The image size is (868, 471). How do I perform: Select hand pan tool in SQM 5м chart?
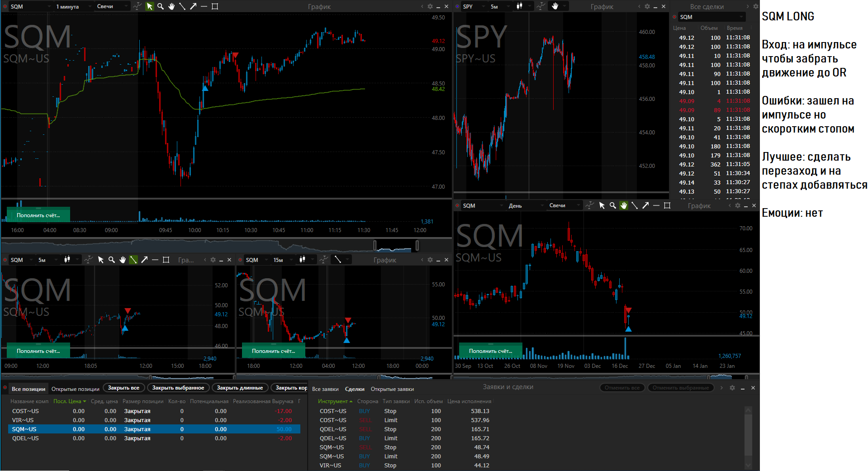coord(123,260)
